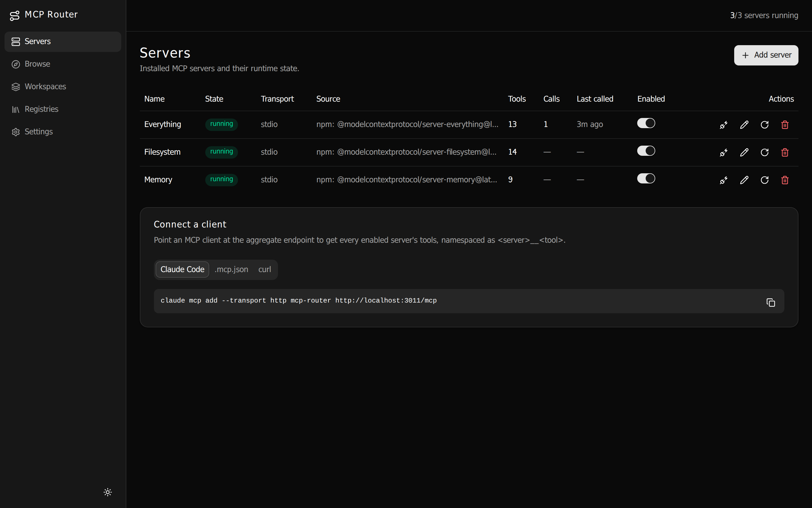Copy the claude mcp add command

pos(771,302)
